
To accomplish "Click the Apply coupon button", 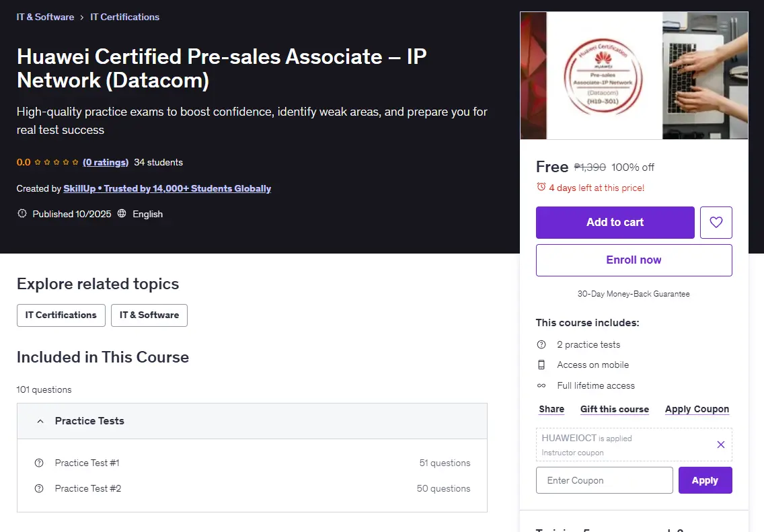I will point(705,480).
